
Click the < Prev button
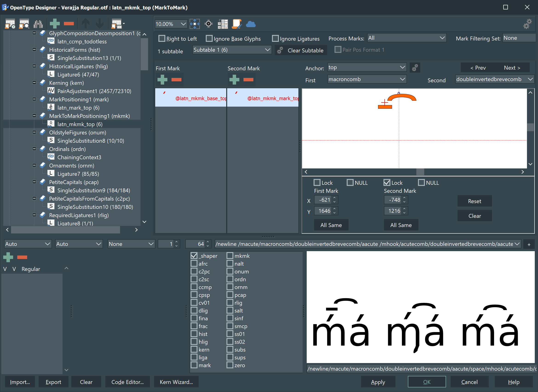478,68
